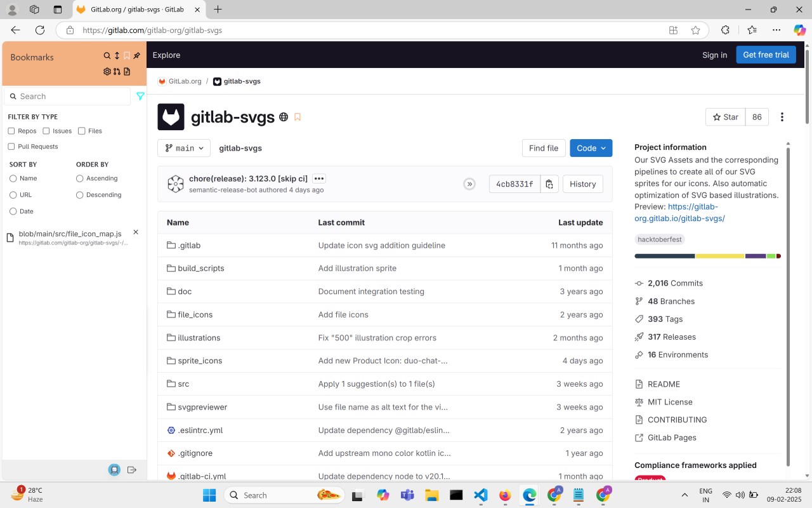Open the README project link

click(664, 384)
